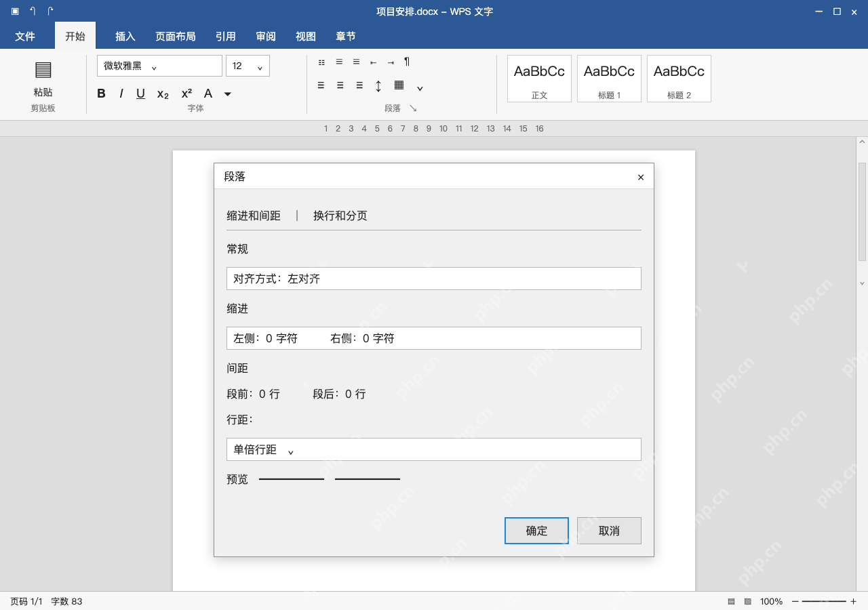The image size is (868, 610).
Task: Switch to the 引用 ribbon tab
Action: point(226,36)
